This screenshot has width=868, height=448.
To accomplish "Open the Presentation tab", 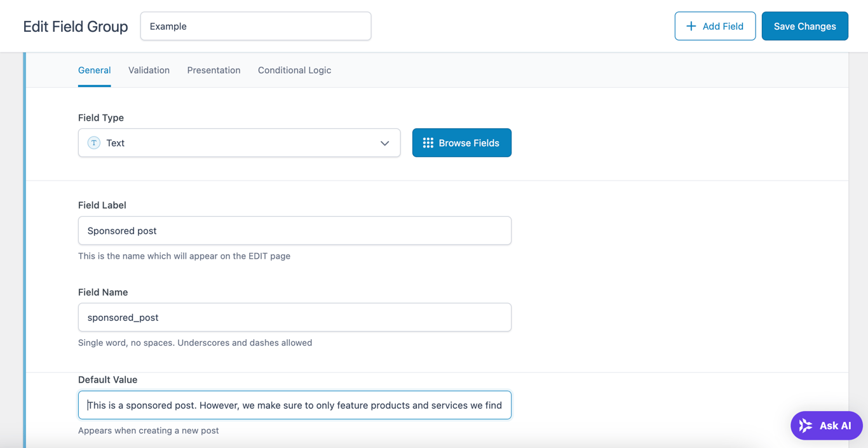I will (214, 70).
